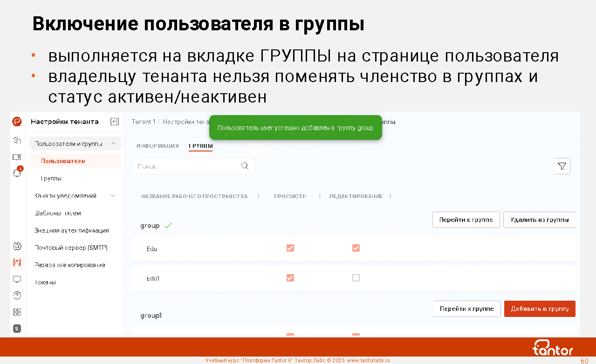Viewport: 596px width, 364px height.
Task: Open the monitor icon in sidebar
Action: pyautogui.click(x=17, y=280)
